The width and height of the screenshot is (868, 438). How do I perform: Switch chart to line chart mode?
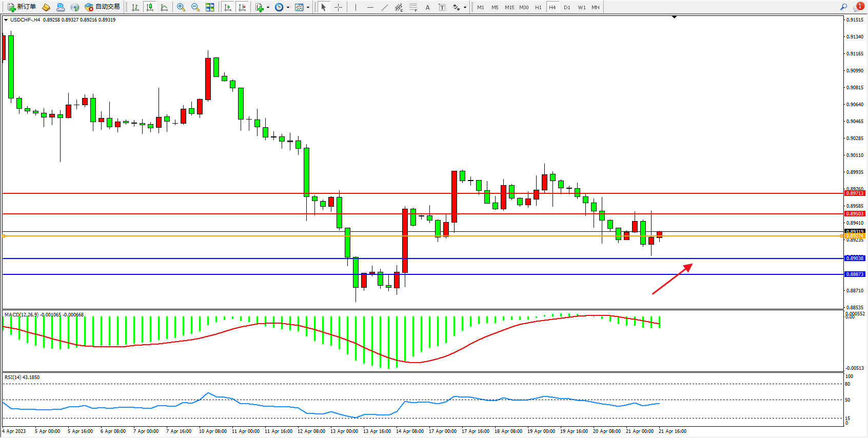click(x=164, y=7)
